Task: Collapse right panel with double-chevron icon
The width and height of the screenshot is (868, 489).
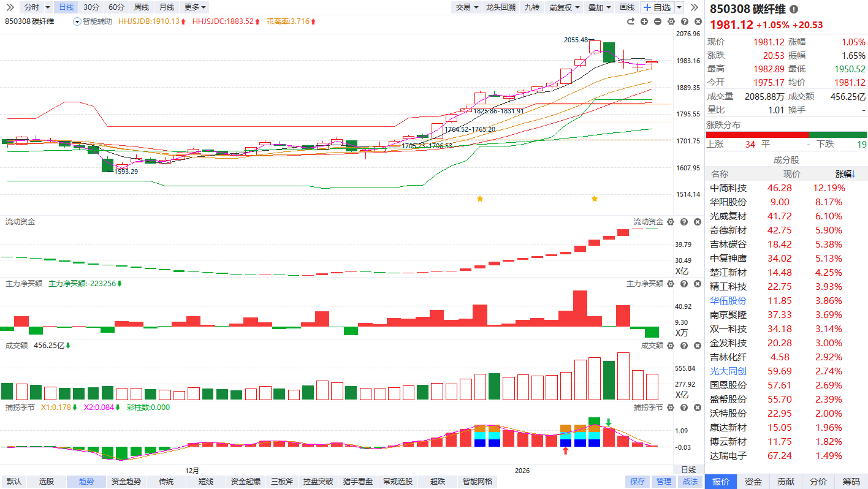Action: click(695, 7)
